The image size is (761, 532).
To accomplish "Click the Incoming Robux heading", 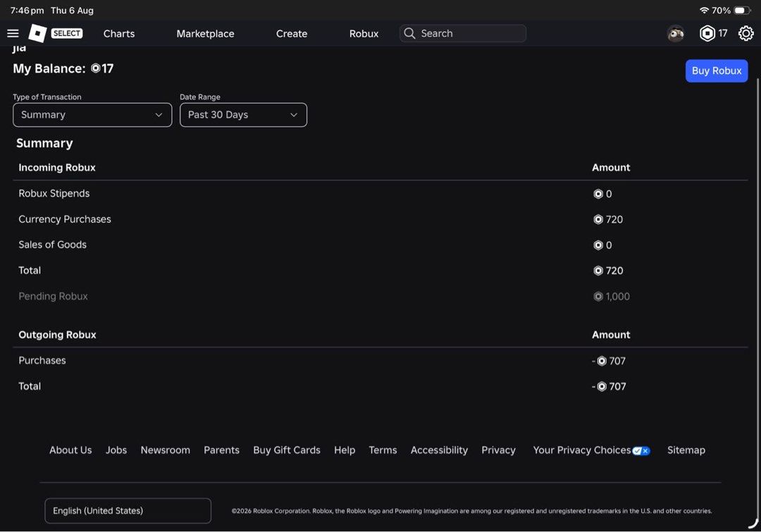I will click(57, 168).
